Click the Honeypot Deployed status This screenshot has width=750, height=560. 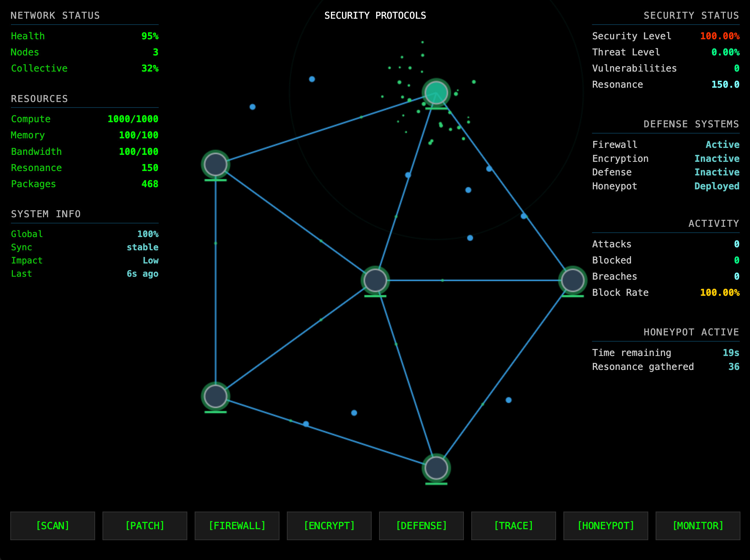[x=717, y=186]
